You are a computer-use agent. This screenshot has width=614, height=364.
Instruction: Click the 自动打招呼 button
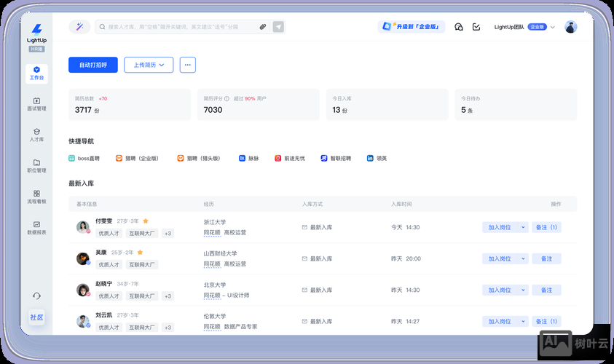click(x=93, y=65)
